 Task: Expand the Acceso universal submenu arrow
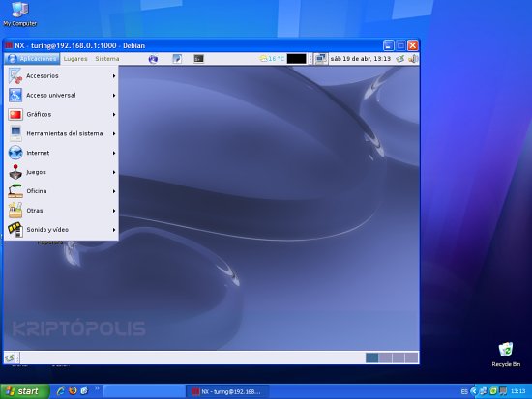tap(114, 96)
